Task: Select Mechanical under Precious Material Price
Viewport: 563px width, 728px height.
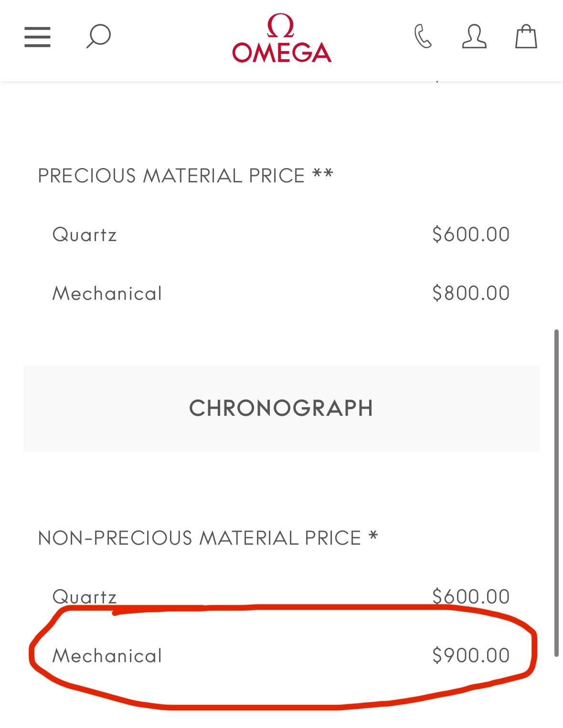Action: [107, 294]
